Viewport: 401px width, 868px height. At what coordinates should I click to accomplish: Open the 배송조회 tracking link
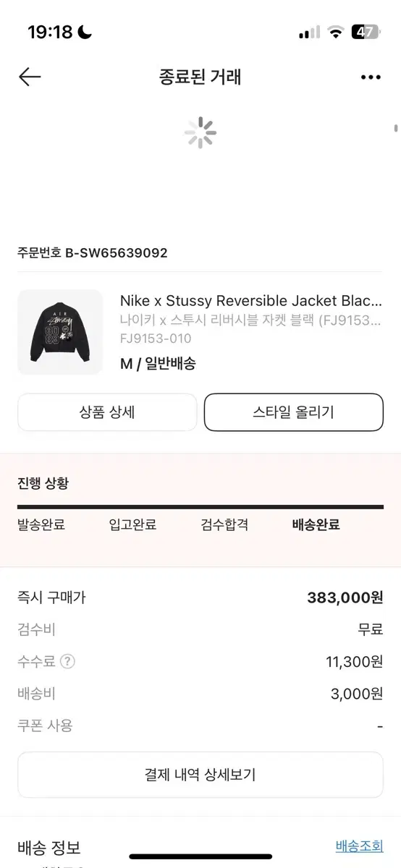359,846
